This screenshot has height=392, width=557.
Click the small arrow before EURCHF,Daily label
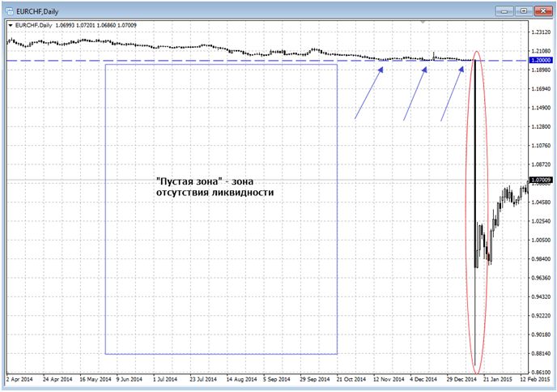(9, 27)
